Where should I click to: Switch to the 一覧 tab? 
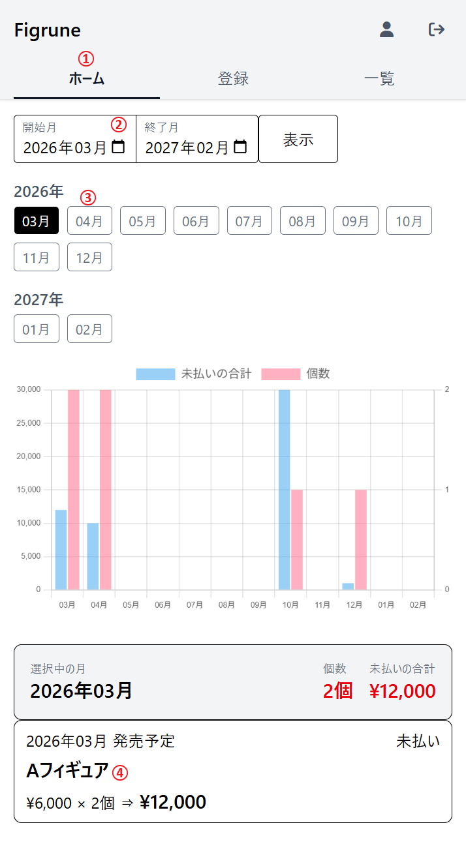point(379,79)
